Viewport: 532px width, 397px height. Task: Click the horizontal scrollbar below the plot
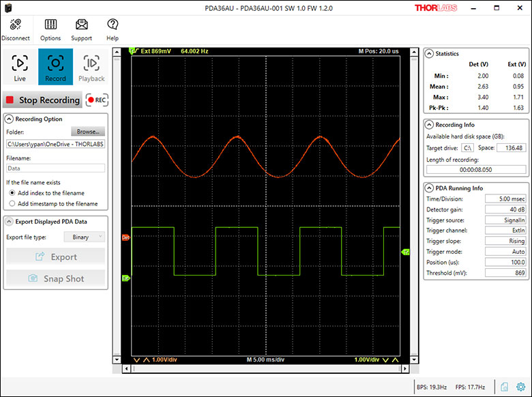[x=266, y=368]
